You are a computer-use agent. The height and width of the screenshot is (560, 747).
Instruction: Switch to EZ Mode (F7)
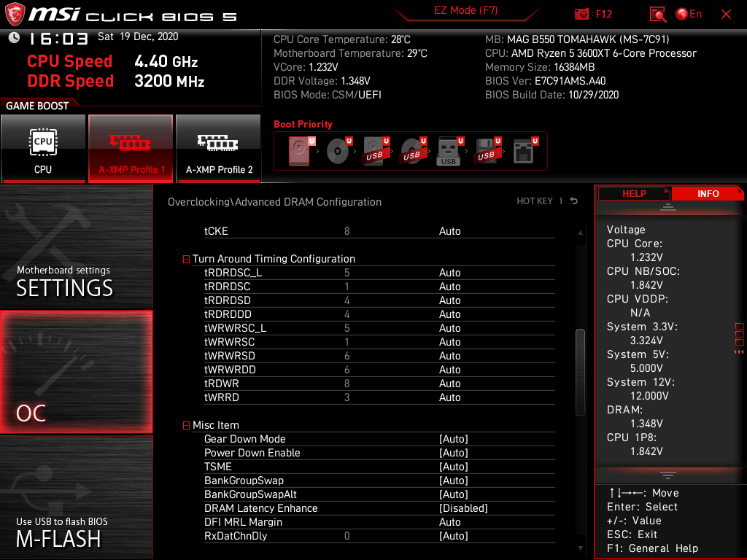(465, 10)
